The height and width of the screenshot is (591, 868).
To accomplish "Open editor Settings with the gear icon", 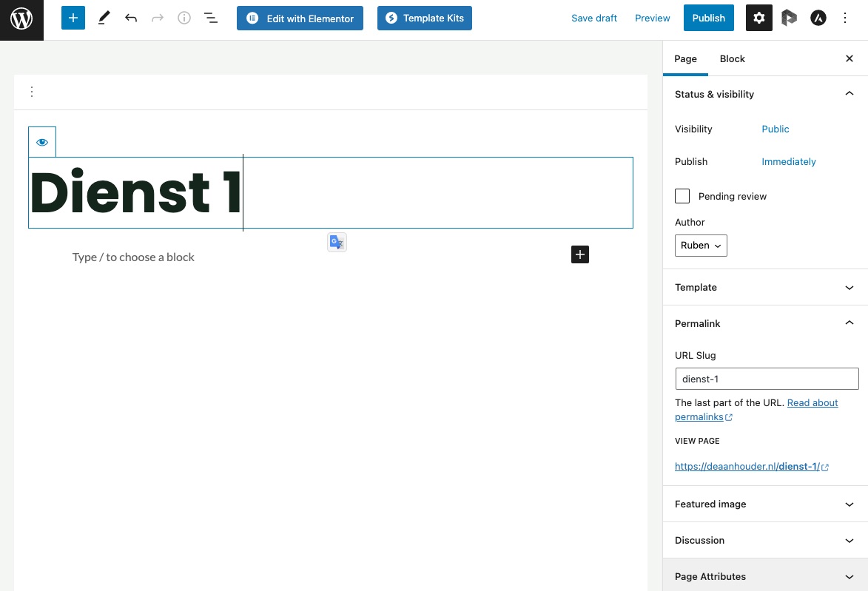I will pyautogui.click(x=758, y=18).
